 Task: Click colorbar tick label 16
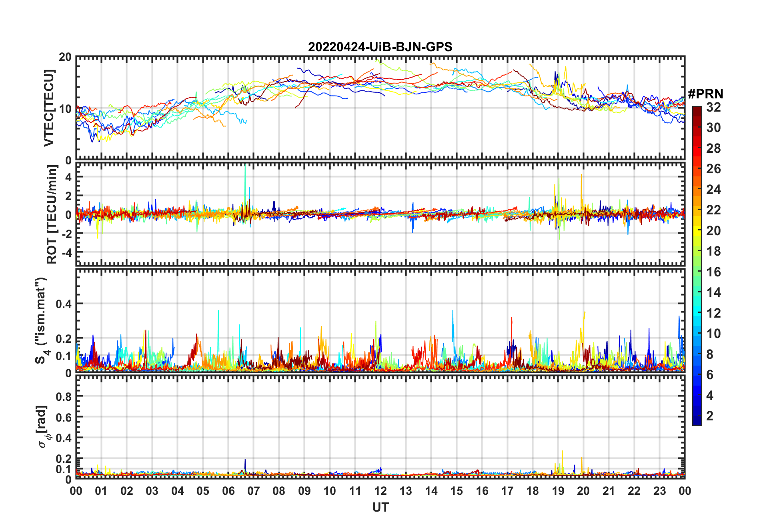click(713, 272)
